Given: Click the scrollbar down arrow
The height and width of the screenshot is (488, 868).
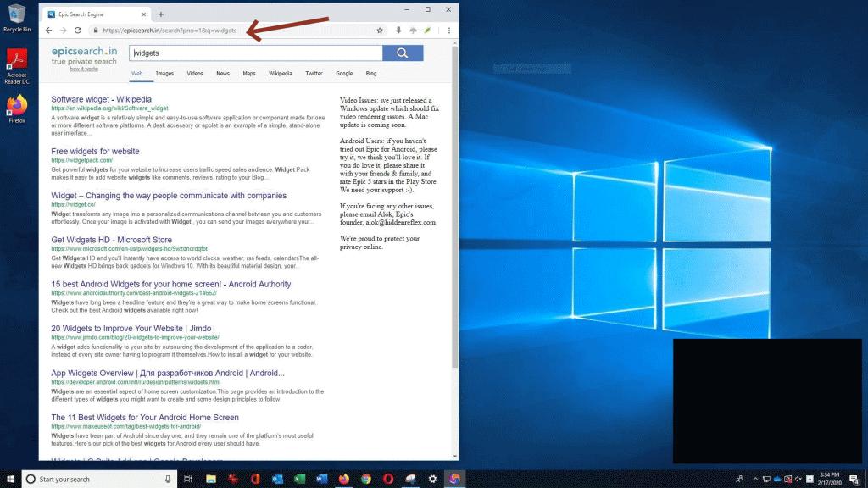Looking at the screenshot, I should click(x=455, y=456).
